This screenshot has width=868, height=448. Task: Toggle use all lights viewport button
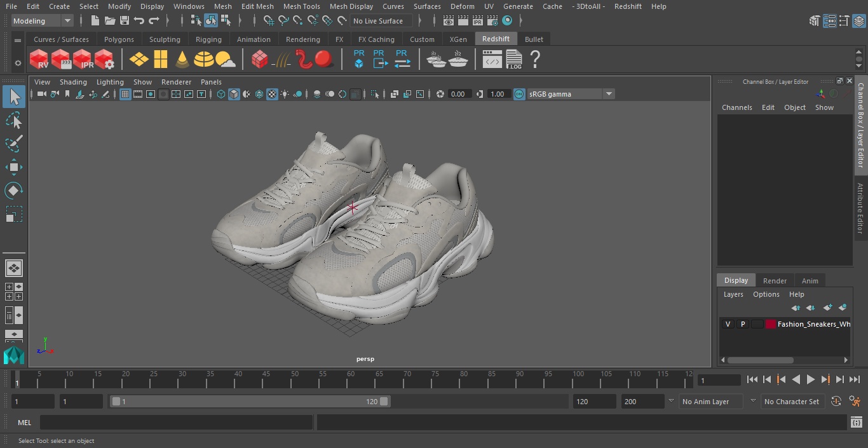click(x=285, y=94)
